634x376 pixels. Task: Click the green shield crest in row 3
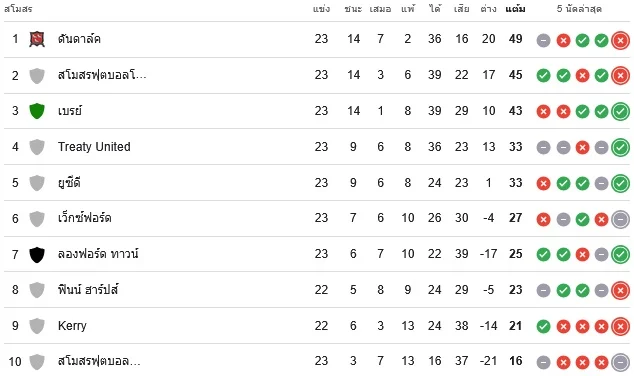coord(37,111)
